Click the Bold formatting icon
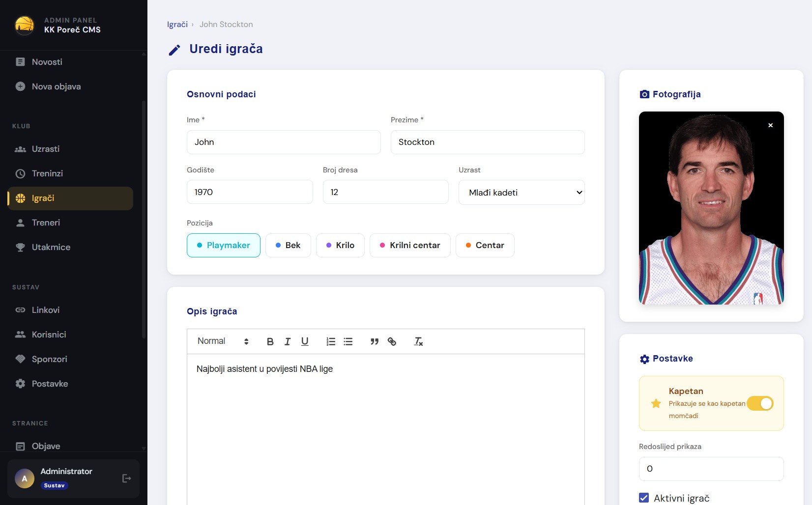The height and width of the screenshot is (505, 812). coord(270,341)
